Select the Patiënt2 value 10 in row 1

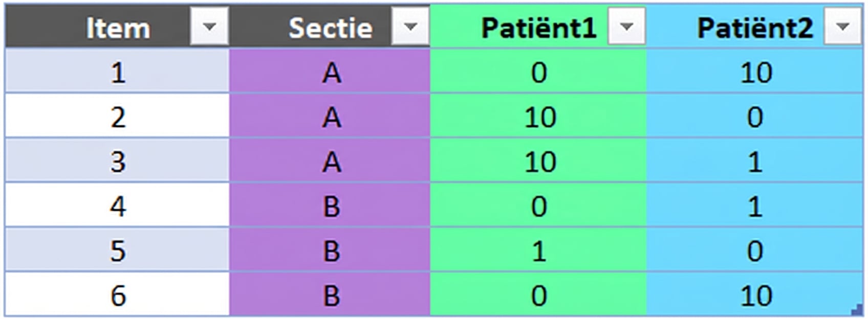coord(755,73)
